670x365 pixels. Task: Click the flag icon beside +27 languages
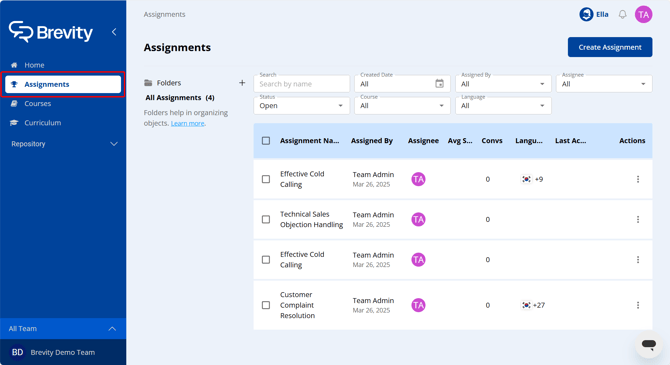tap(526, 305)
